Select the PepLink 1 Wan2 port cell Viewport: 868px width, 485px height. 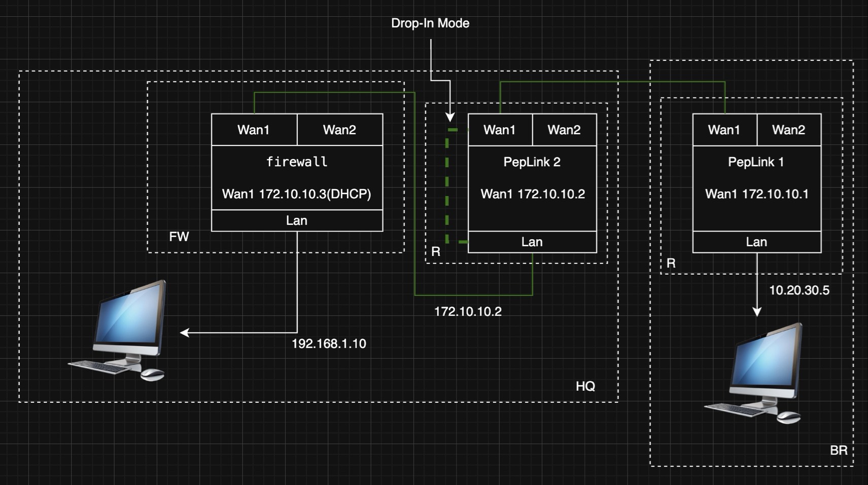point(788,130)
